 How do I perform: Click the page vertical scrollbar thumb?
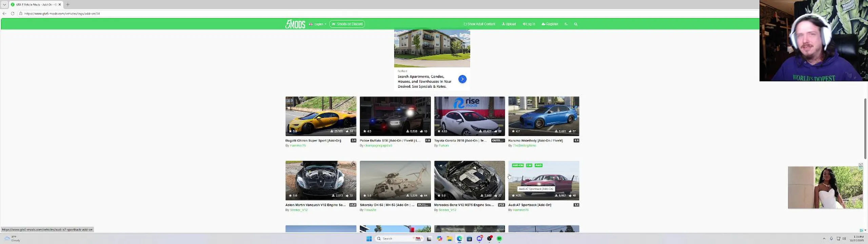pos(865,129)
